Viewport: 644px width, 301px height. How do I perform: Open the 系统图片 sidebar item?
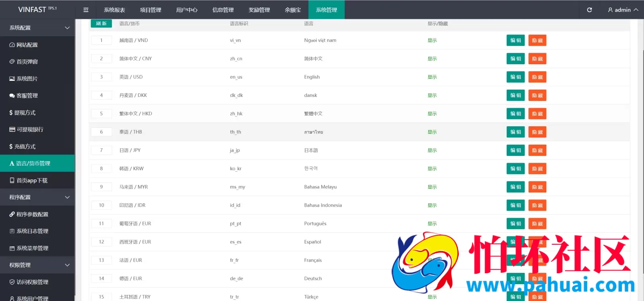pos(37,78)
